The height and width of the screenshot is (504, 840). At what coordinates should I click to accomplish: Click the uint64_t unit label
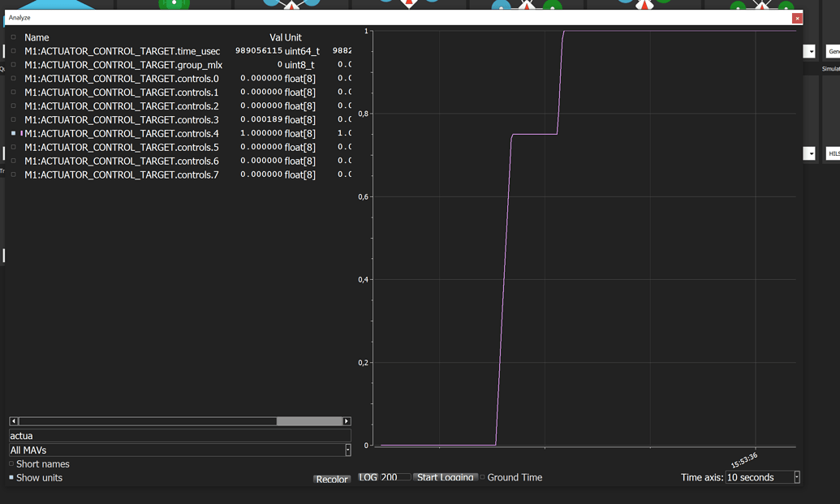coord(302,51)
